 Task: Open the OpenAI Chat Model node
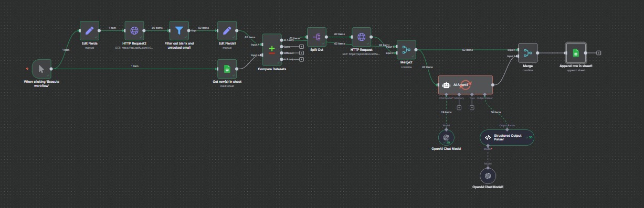(446, 138)
